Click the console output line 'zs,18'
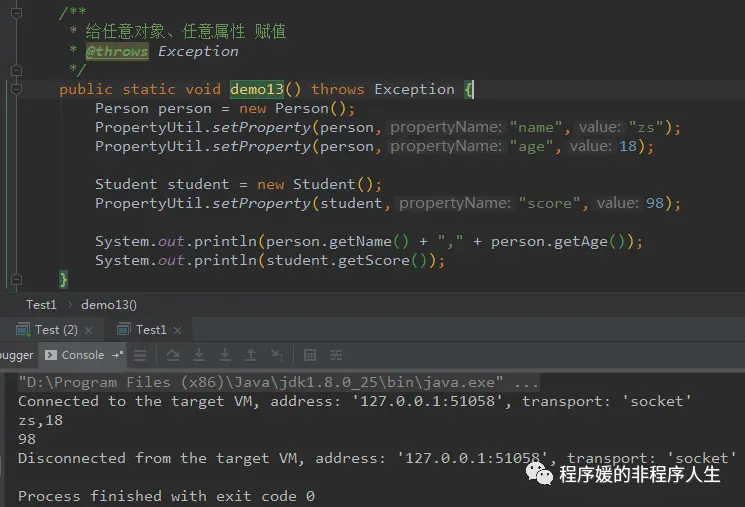This screenshot has width=745, height=507. click(x=40, y=420)
